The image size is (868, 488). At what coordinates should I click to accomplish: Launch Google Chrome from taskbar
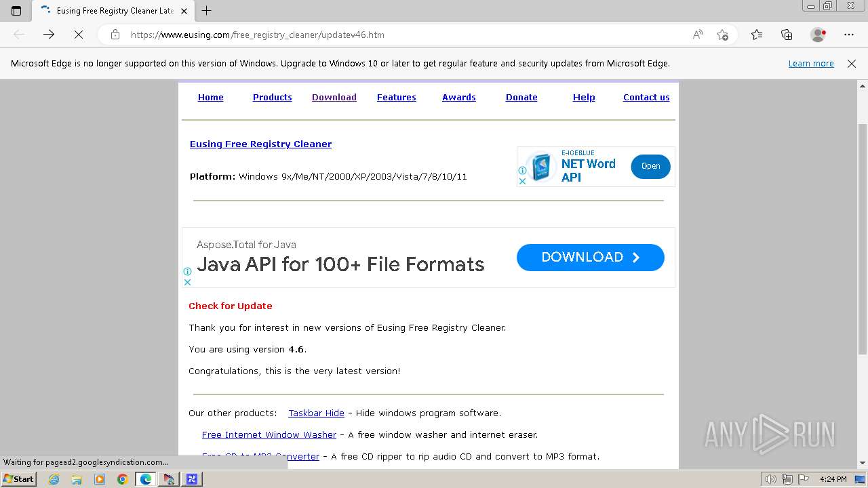pos(123,479)
